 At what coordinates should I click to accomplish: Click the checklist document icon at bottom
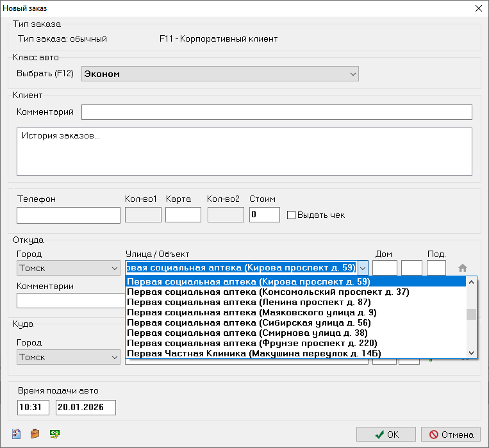pyautogui.click(x=15, y=434)
